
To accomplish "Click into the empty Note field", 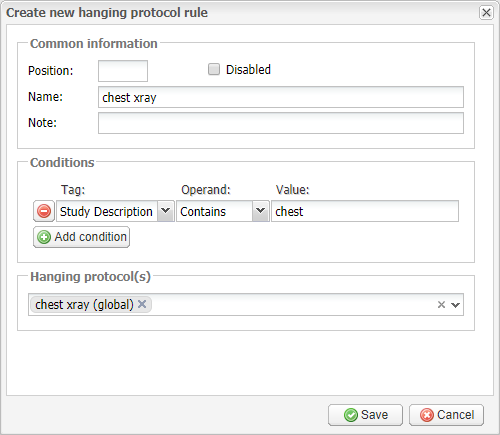I will [x=281, y=123].
